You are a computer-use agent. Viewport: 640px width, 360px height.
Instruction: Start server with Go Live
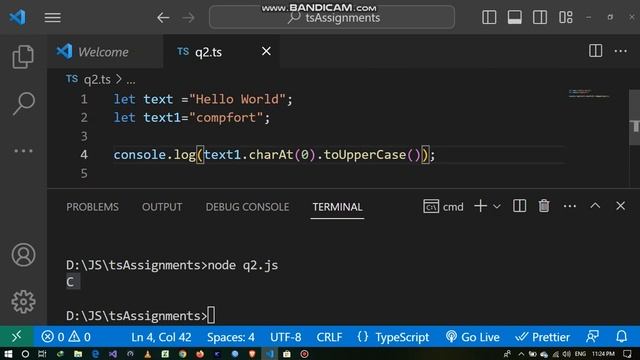473,337
